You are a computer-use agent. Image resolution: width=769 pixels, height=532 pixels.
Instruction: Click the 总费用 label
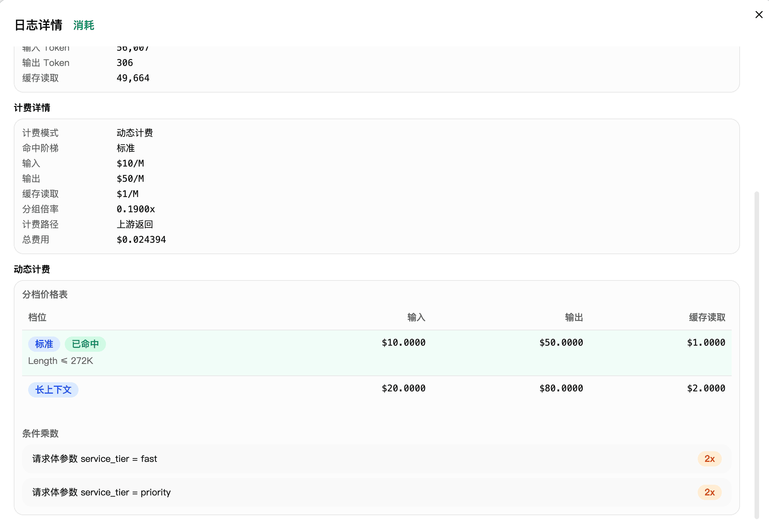[x=36, y=240]
